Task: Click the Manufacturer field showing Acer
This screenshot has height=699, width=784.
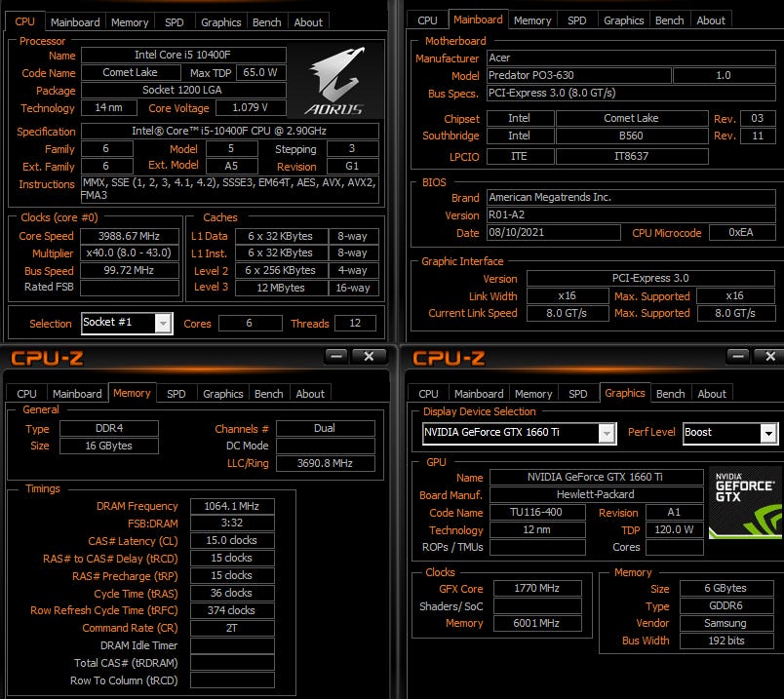Action: pyautogui.click(x=631, y=58)
